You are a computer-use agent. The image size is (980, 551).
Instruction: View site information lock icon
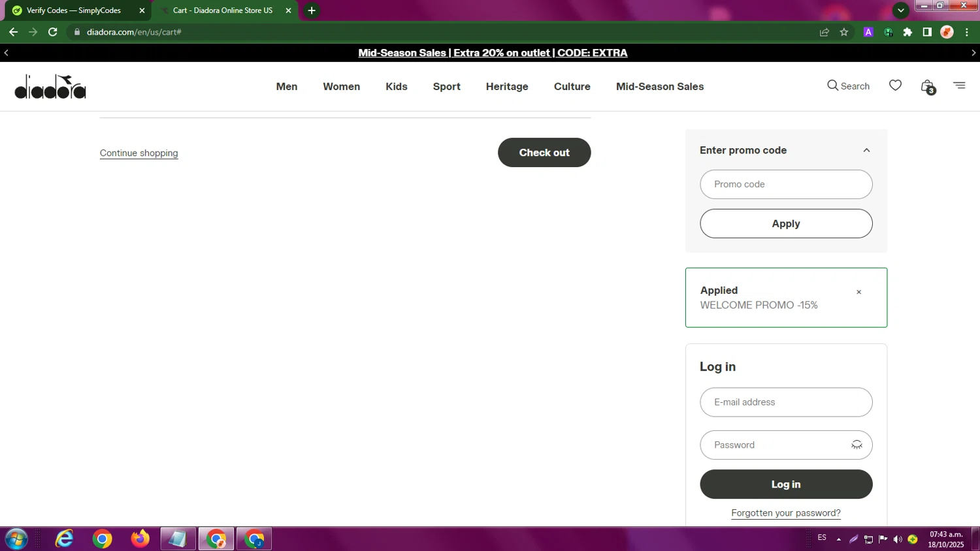77,32
